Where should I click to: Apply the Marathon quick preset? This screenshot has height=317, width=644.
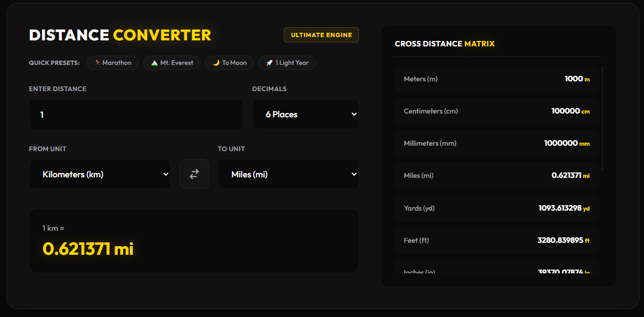click(x=112, y=63)
